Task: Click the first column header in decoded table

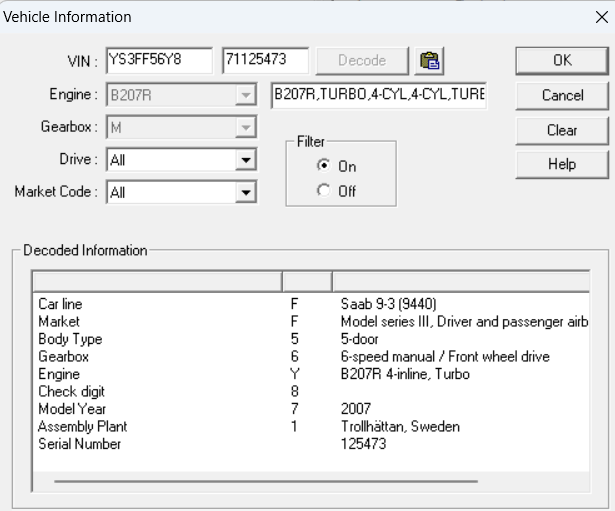Action: coord(158,281)
